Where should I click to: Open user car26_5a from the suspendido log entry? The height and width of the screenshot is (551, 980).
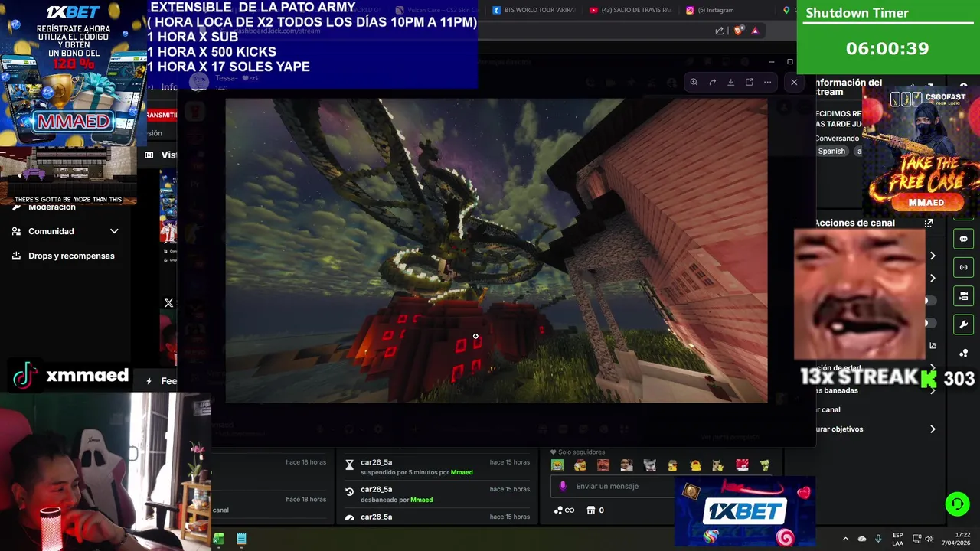pyautogui.click(x=376, y=462)
